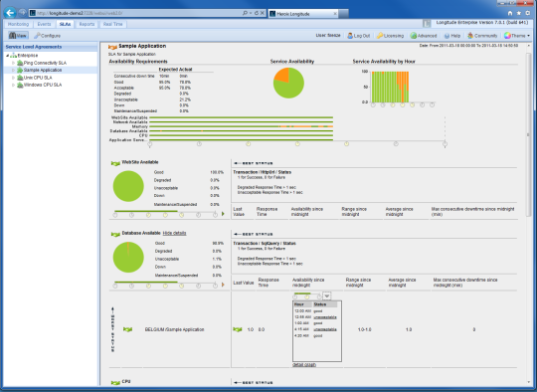Open the browser tools gear icon
This screenshot has width=537, height=392.
pyautogui.click(x=528, y=13)
